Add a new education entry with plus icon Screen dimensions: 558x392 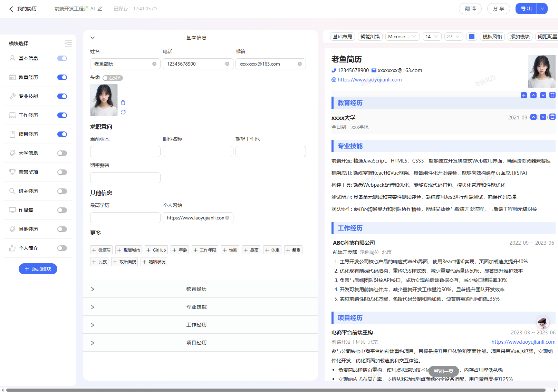(523, 95)
